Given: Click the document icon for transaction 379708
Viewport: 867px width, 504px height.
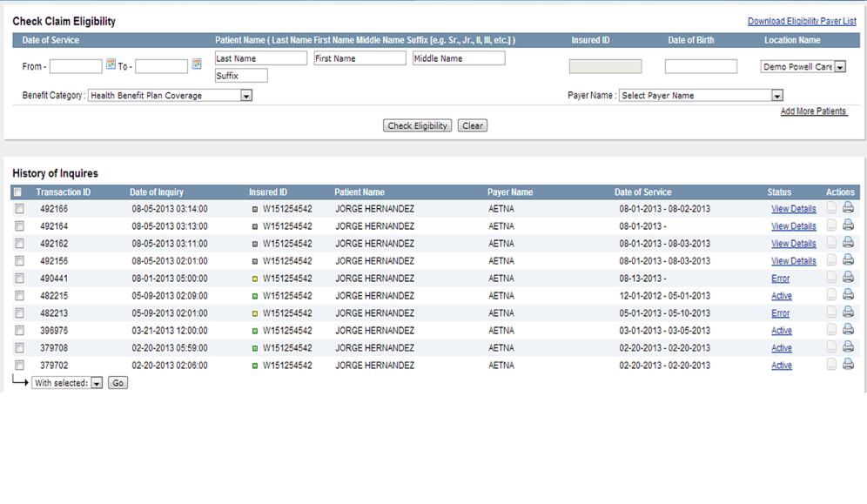Looking at the screenshot, I should (x=831, y=347).
